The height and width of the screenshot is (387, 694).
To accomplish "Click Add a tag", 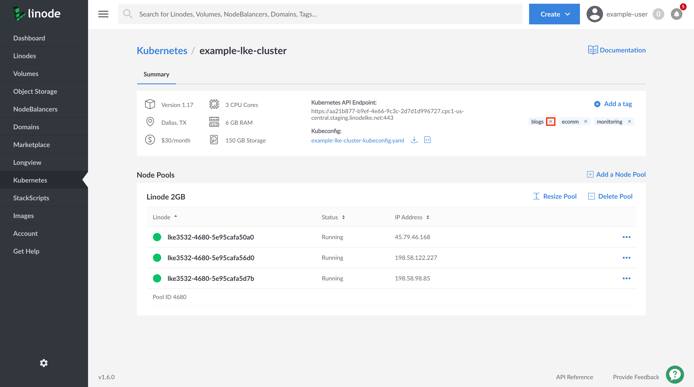I will pos(613,104).
